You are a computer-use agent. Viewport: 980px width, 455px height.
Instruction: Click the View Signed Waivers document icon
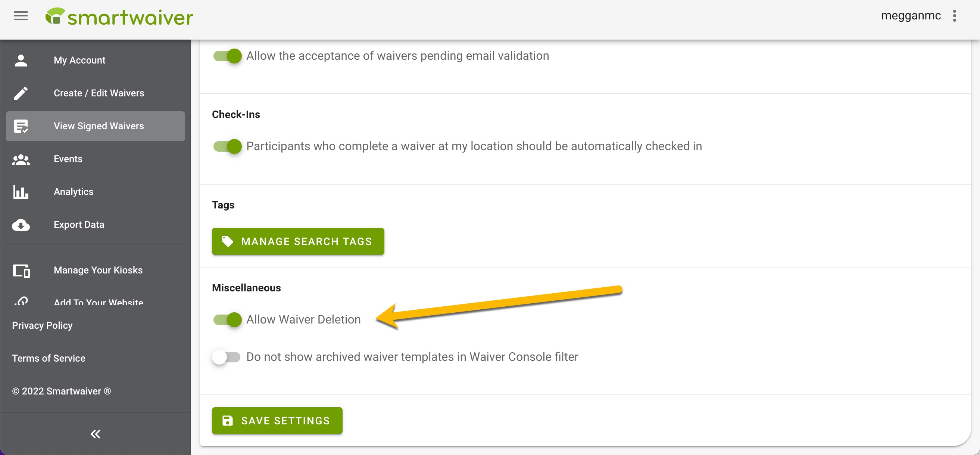tap(21, 126)
